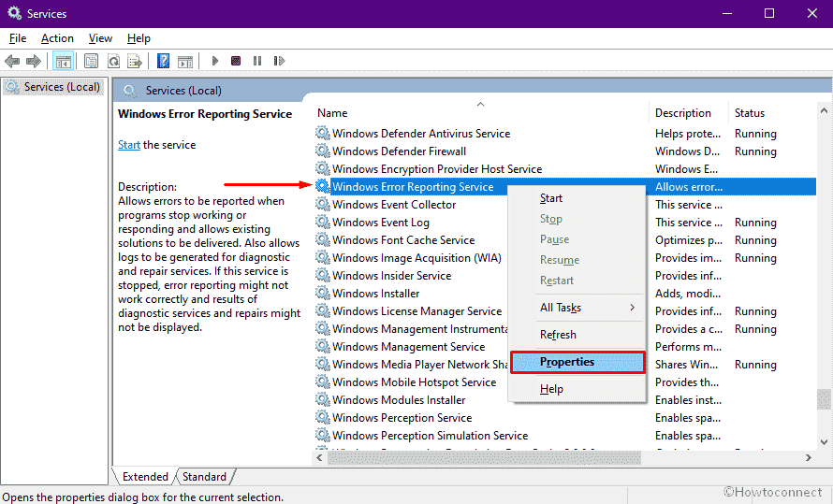Viewport: 833px width, 504px height.
Task: Click the gear icon of Windows Event Log
Action: pyautogui.click(x=322, y=222)
